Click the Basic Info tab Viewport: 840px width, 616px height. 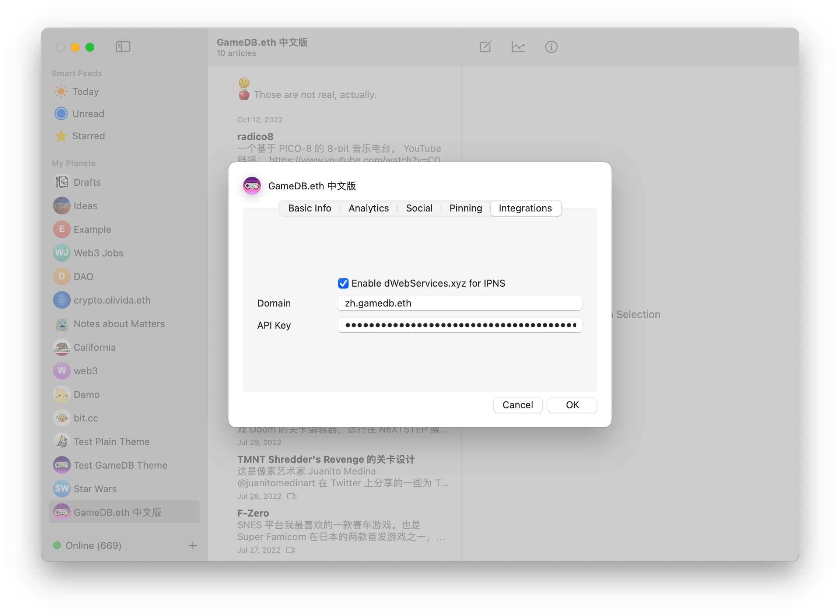tap(310, 208)
